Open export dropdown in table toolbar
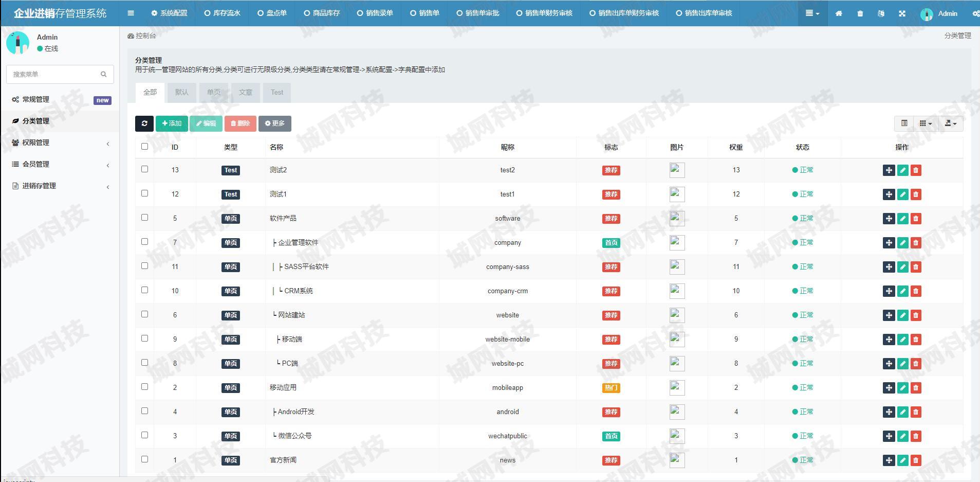980x482 pixels. coord(951,123)
